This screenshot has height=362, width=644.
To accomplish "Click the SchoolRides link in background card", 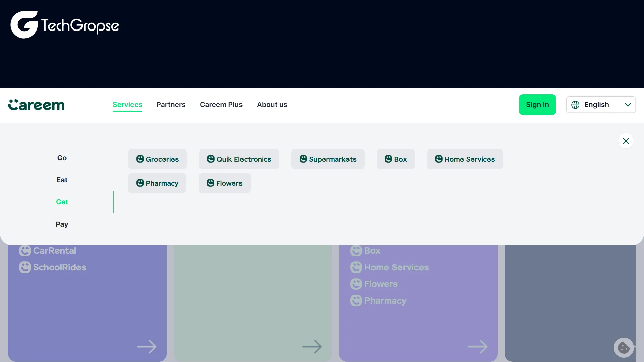I will [x=60, y=267].
